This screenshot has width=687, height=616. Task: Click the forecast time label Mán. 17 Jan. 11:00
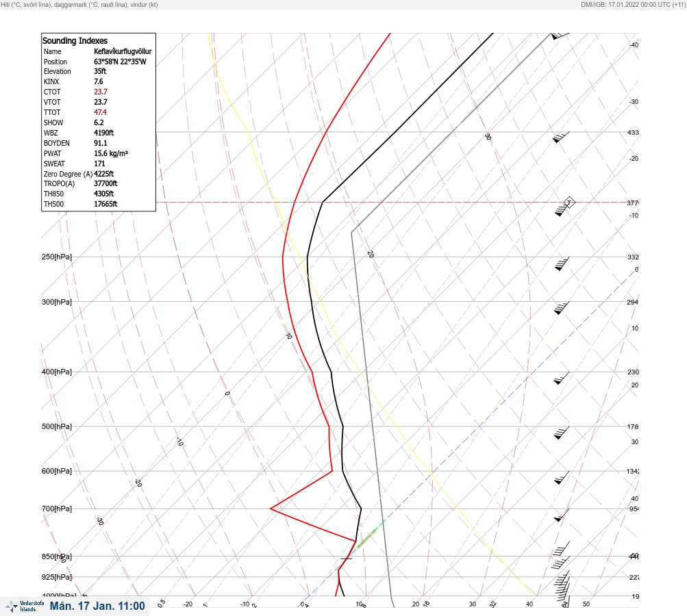[x=97, y=606]
